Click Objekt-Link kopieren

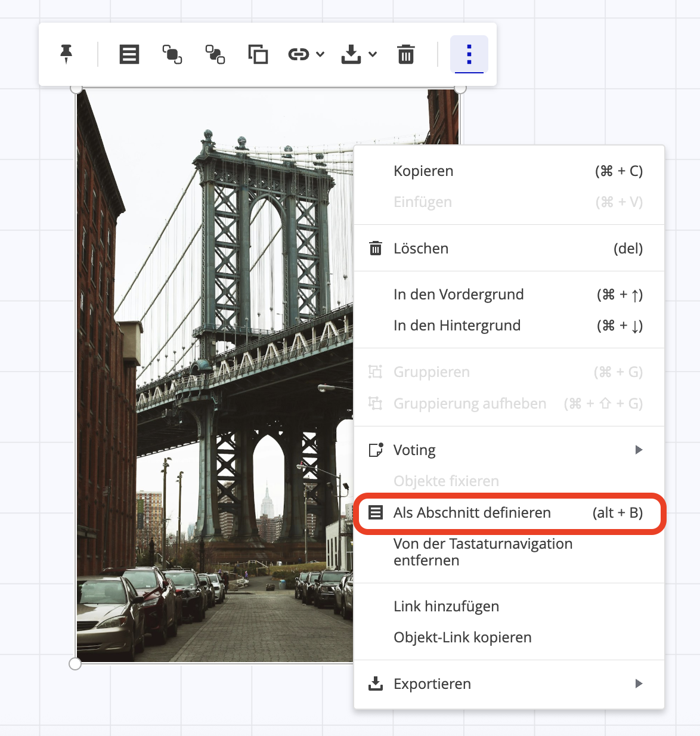point(462,638)
